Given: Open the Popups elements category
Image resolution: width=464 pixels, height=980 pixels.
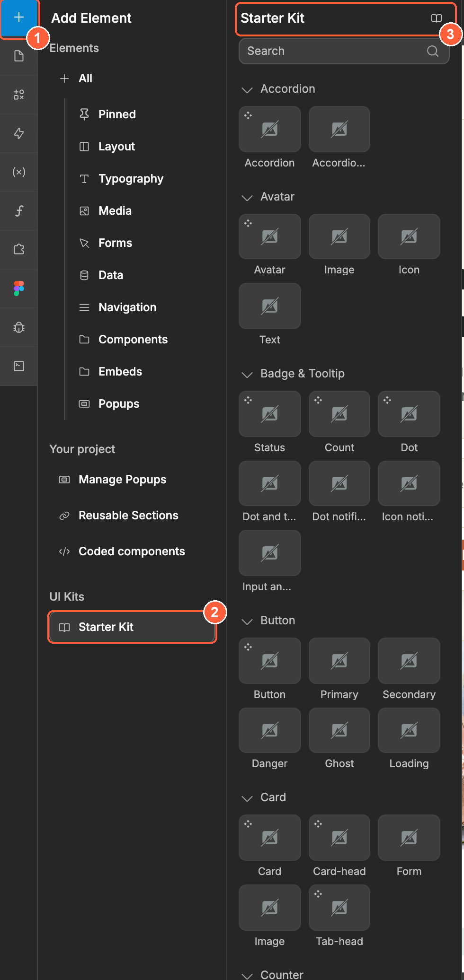Looking at the screenshot, I should point(109,404).
